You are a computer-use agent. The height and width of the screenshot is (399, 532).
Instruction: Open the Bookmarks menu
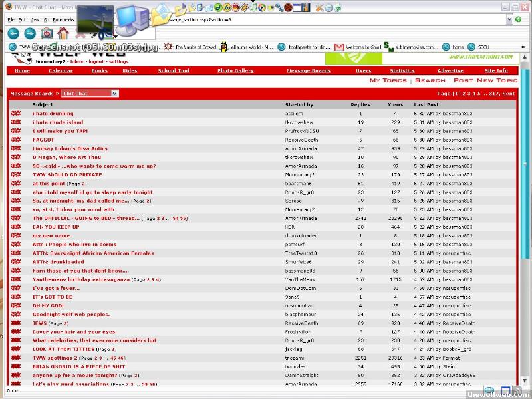point(64,20)
